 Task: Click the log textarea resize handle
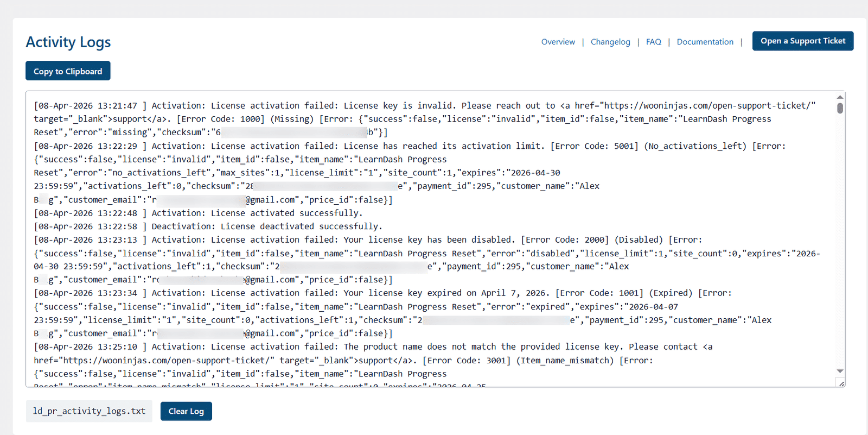841,383
